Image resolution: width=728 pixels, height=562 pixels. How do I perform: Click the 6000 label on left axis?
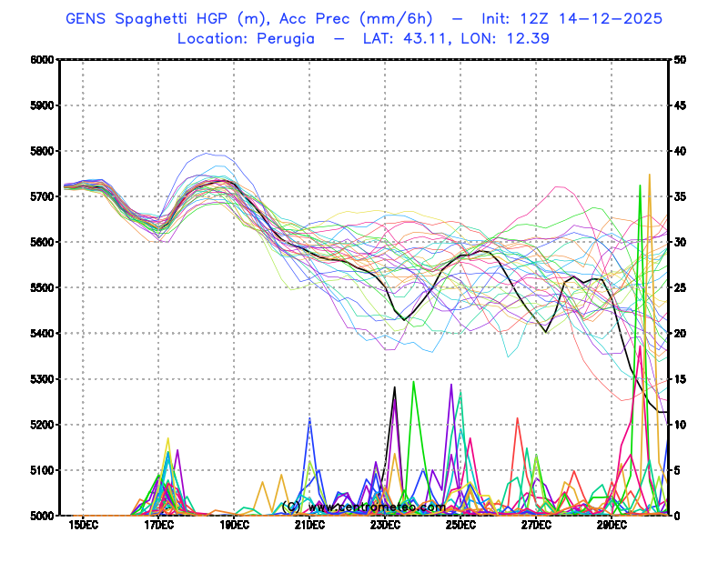pyautogui.click(x=42, y=60)
